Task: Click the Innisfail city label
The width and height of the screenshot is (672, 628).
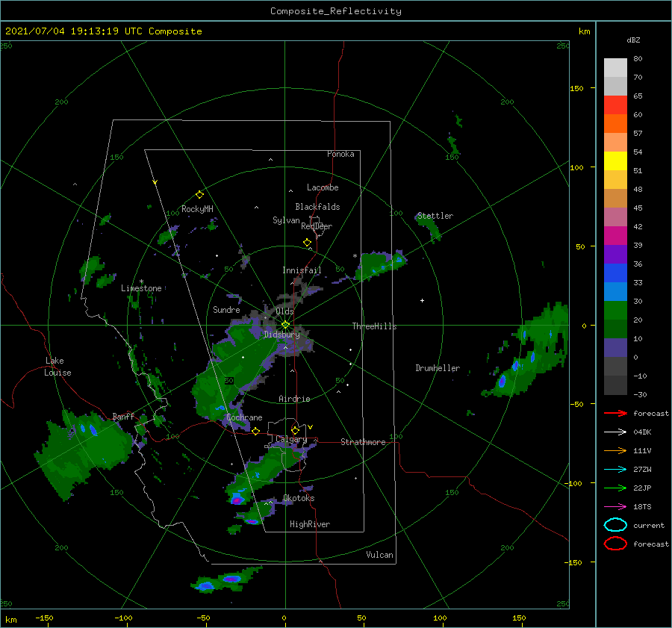Action: point(302,270)
